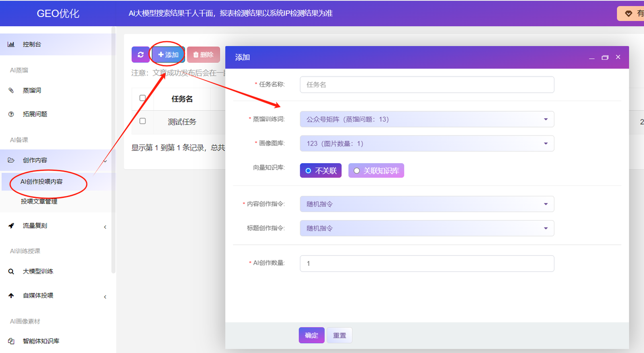Click the 任务名称 input field
Screen dimensions: 644x353
pos(427,85)
